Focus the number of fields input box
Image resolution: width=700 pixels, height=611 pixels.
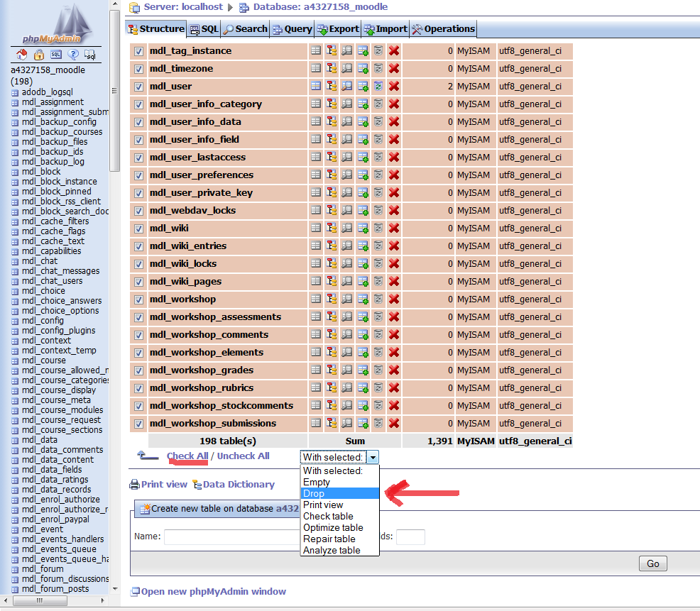410,536
